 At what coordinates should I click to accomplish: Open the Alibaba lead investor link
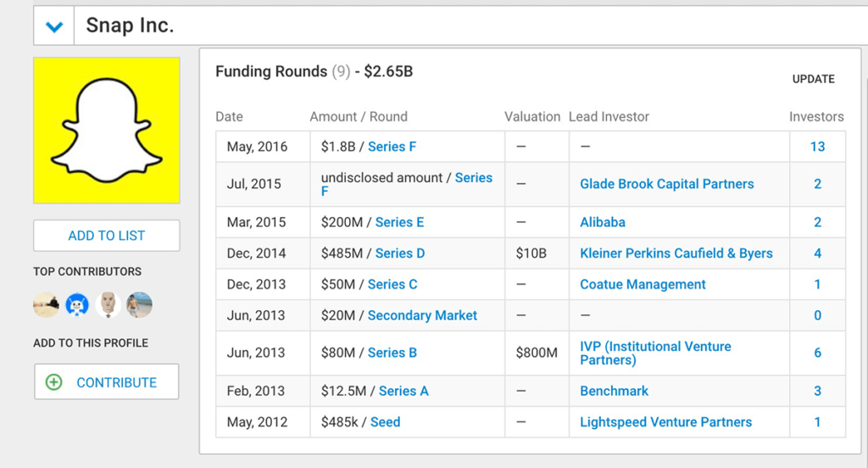click(603, 222)
